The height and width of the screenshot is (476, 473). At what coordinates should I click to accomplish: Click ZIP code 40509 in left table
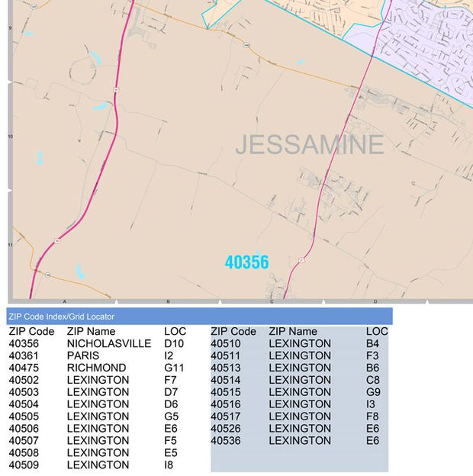tap(27, 465)
